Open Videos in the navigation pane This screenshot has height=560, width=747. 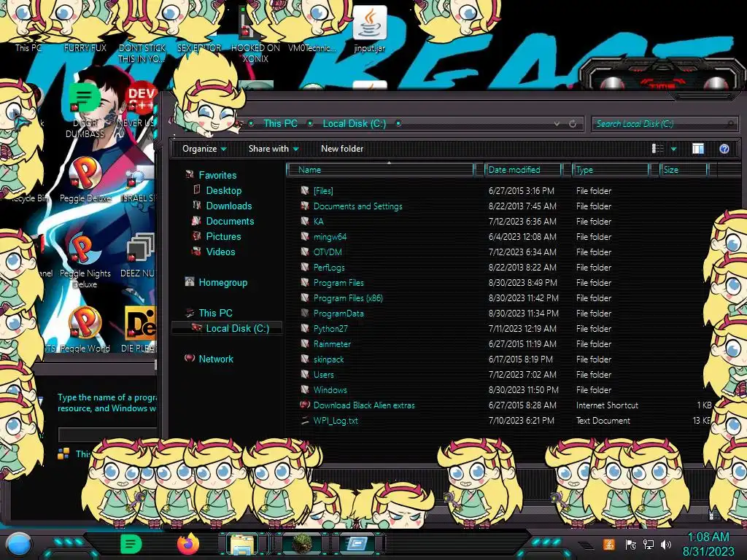click(220, 252)
